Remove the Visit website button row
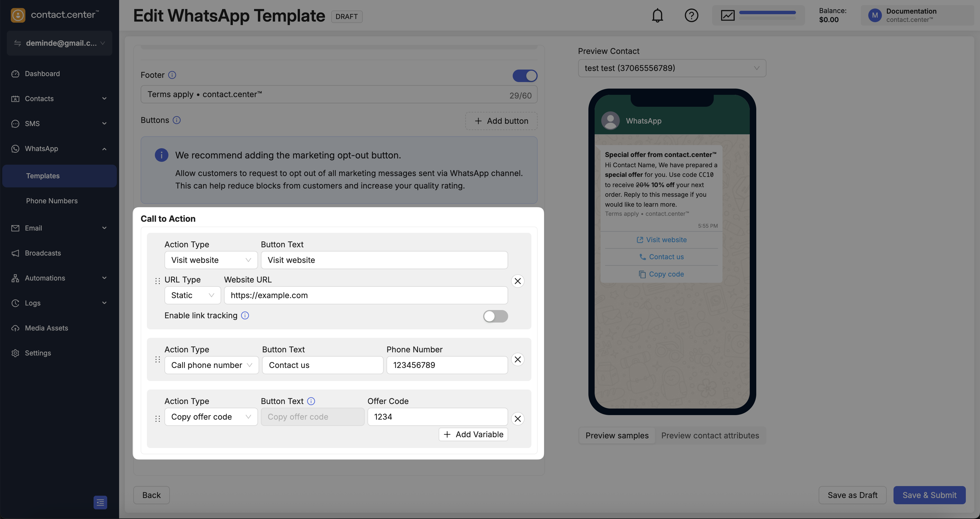This screenshot has height=519, width=980. [518, 281]
